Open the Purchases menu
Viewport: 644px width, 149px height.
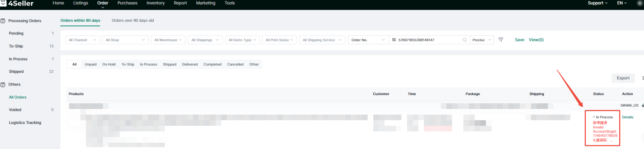[127, 3]
